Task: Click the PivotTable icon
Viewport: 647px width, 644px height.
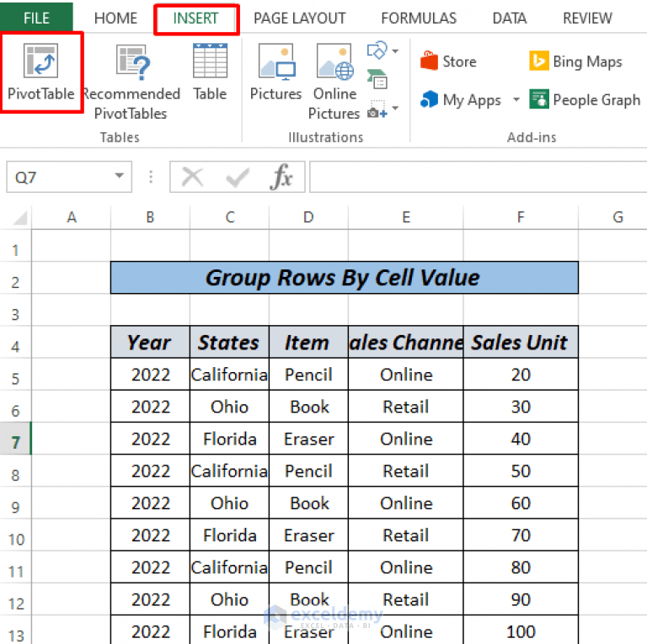Action: click(40, 61)
